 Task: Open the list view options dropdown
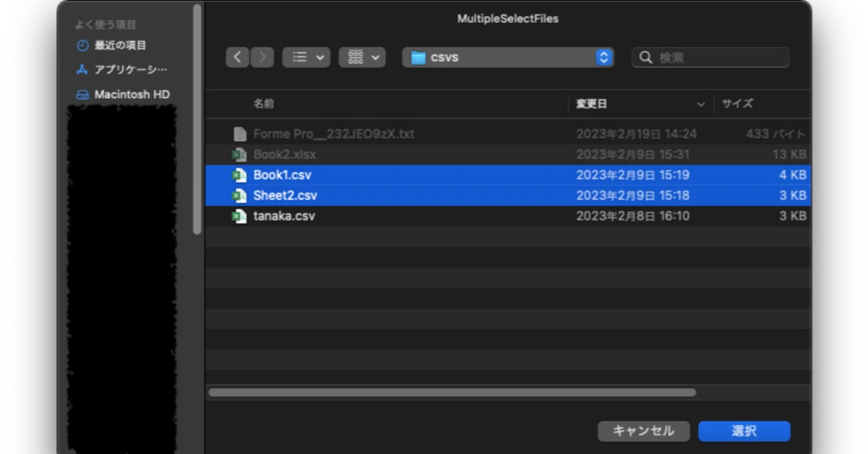306,58
